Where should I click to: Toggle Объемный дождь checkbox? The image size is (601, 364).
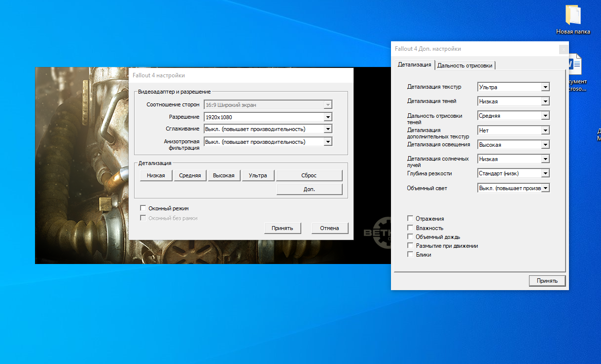(410, 236)
